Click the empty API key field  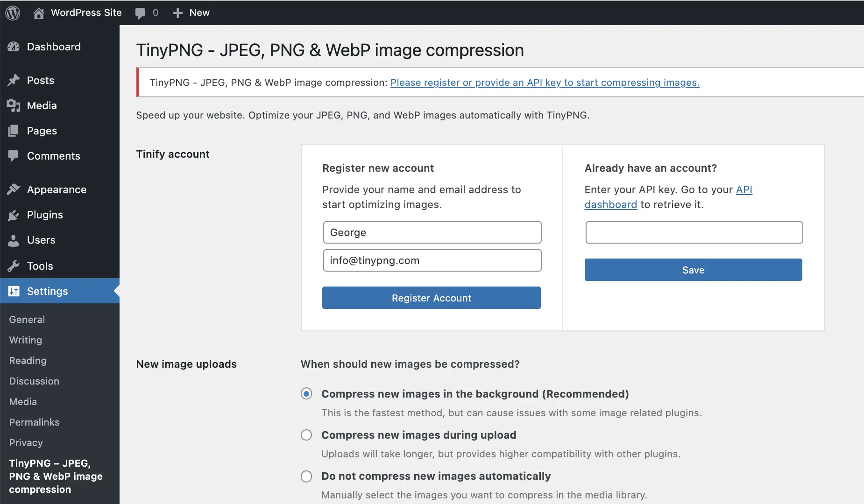(693, 232)
